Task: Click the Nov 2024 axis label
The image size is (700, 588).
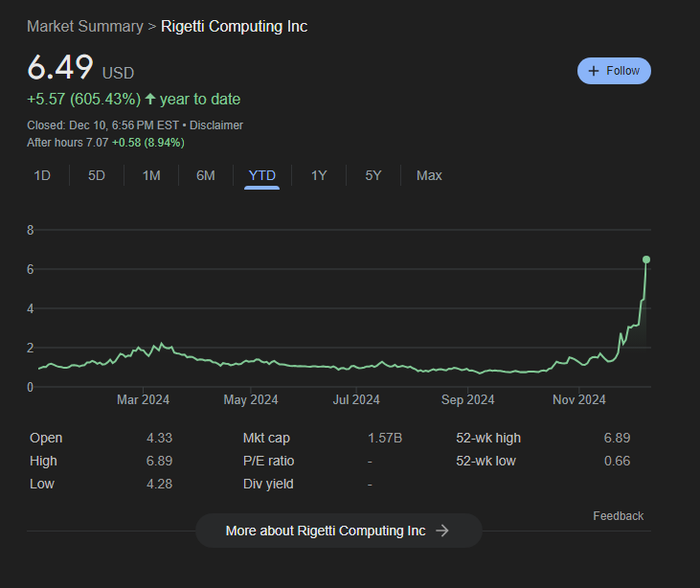Action: coord(579,399)
